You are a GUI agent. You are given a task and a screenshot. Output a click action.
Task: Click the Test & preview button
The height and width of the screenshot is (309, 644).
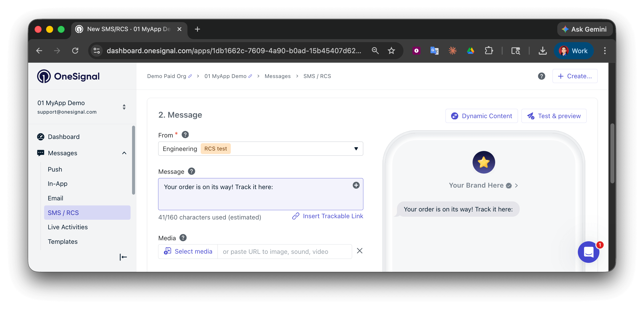[554, 116]
